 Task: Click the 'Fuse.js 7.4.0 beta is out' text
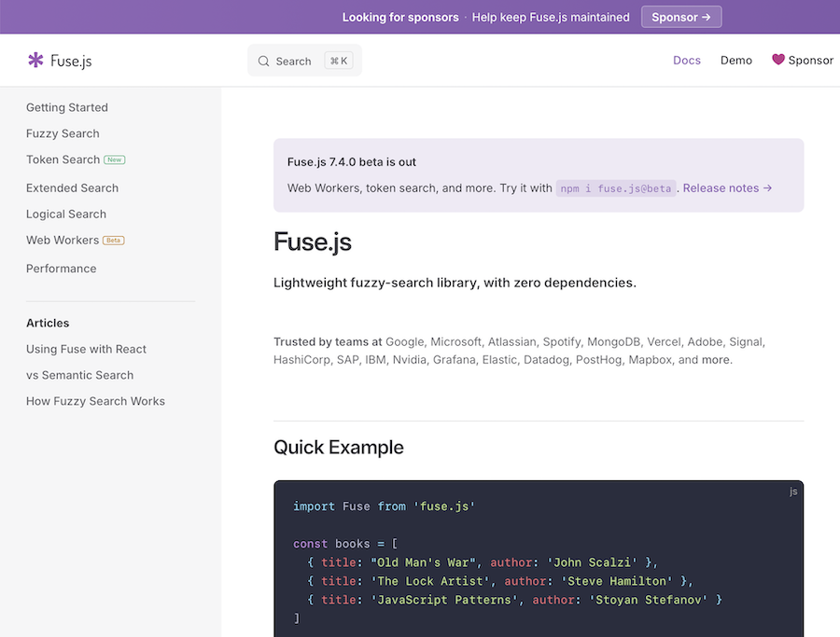(x=352, y=162)
